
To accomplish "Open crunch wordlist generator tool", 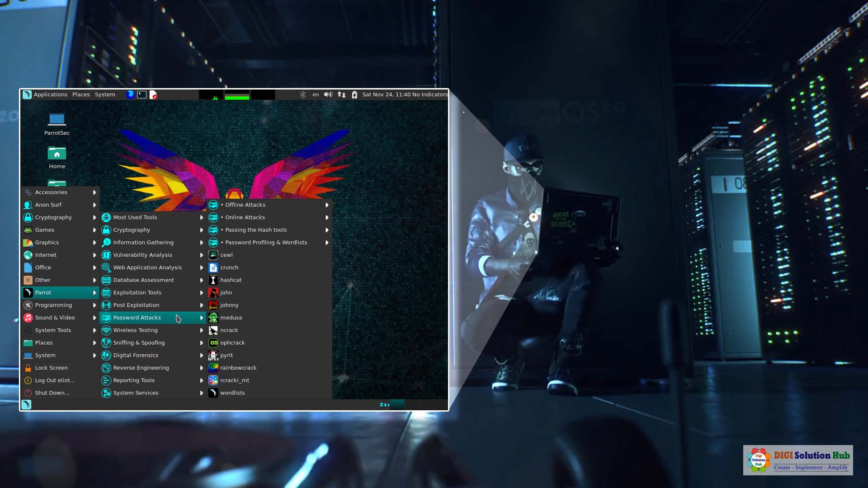I will 229,267.
